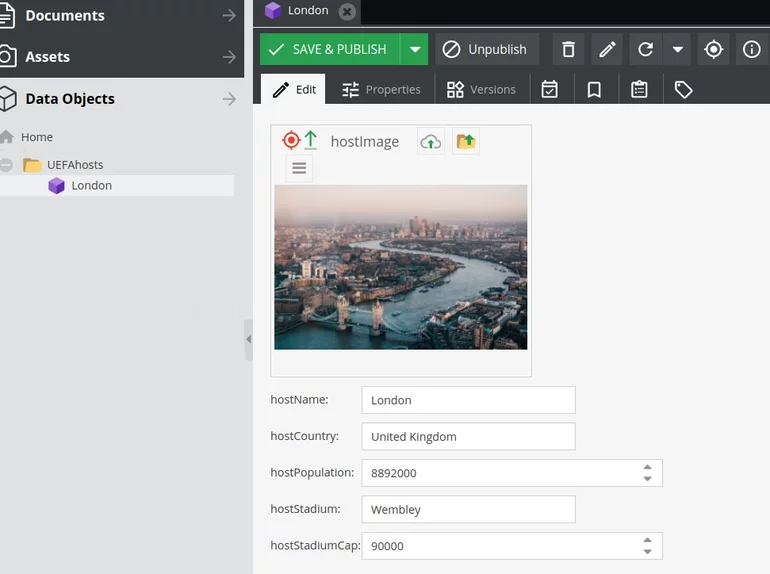
Task: Click the Save & Publish button
Action: 330,49
